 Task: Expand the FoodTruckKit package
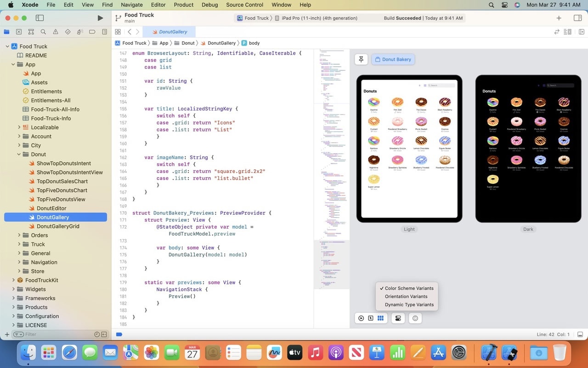(x=13, y=280)
